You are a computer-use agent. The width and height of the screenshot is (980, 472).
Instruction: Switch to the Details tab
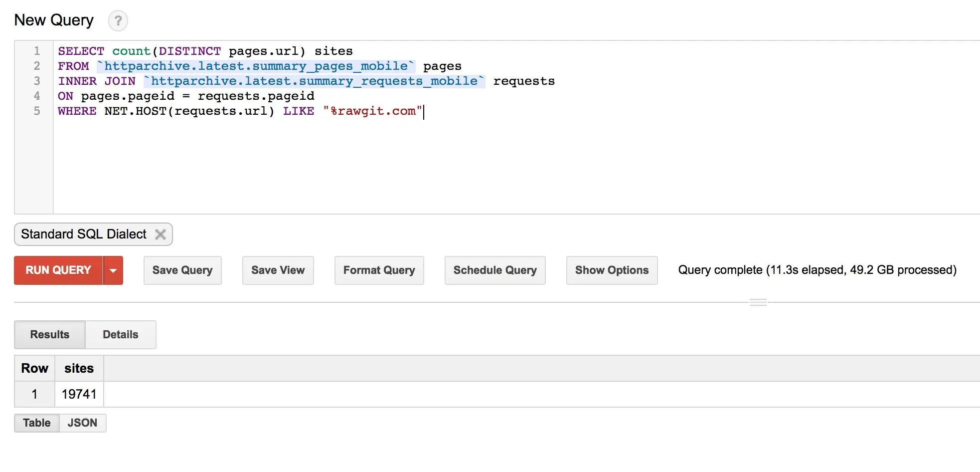click(x=121, y=335)
